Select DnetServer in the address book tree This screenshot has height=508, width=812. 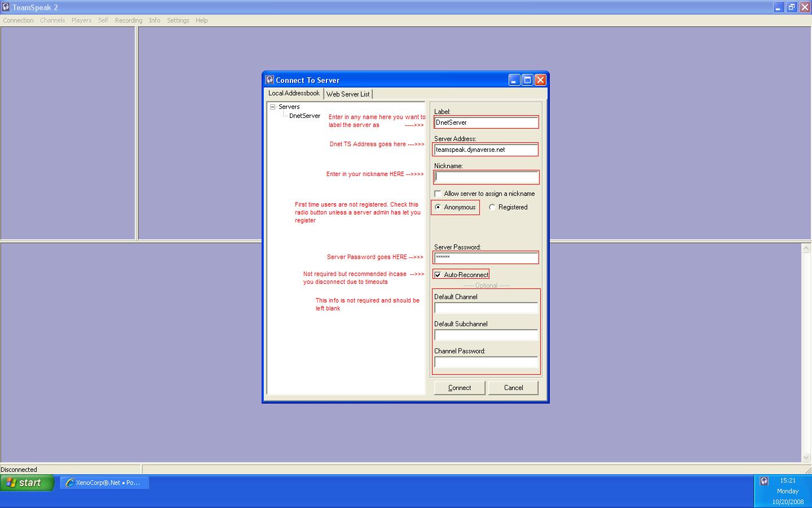[304, 116]
